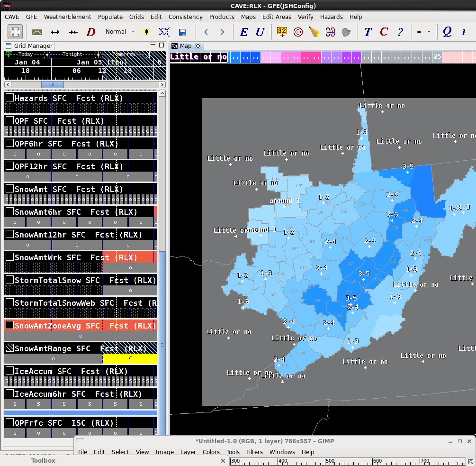Image resolution: width=476 pixels, height=466 pixels.
Task: Click the left chevron step-back button
Action: pyautogui.click(x=206, y=32)
